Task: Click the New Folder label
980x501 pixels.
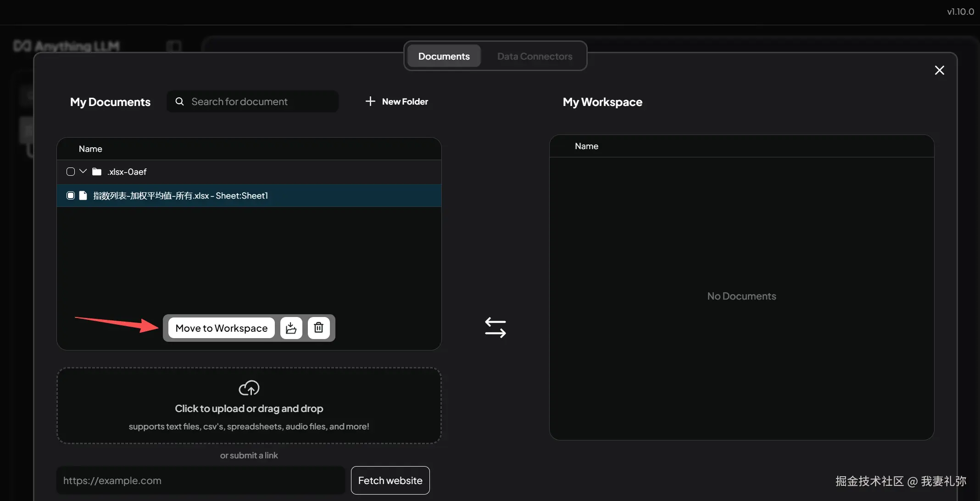Action: click(x=405, y=101)
